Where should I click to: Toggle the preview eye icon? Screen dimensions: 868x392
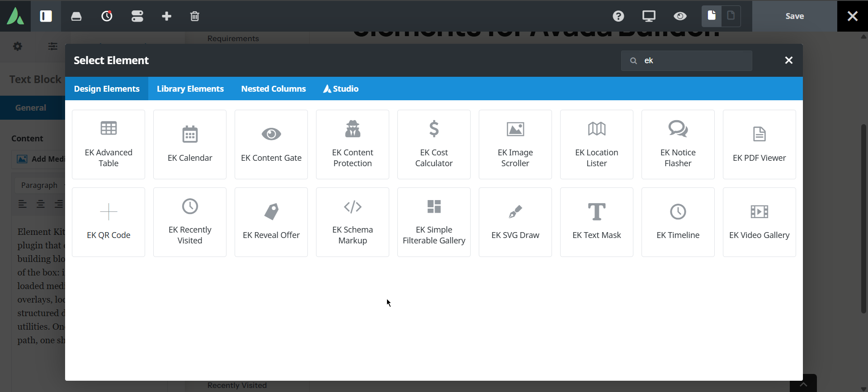[x=680, y=16]
